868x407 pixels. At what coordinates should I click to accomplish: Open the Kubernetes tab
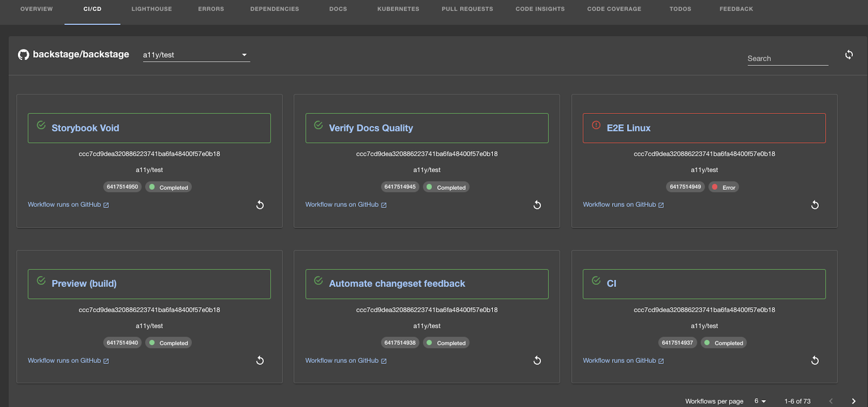click(x=398, y=9)
